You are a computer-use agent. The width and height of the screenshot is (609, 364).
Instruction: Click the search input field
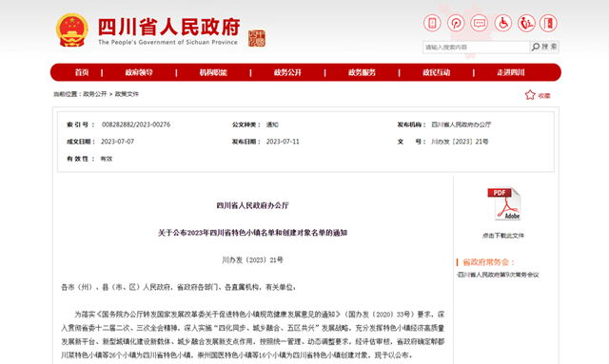(476, 48)
